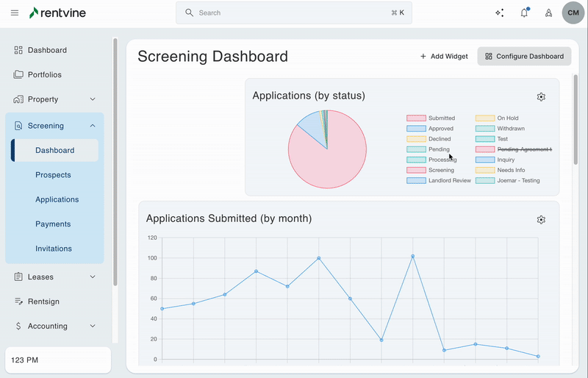588x378 pixels.
Task: Click the Search input field
Action: [x=294, y=13]
